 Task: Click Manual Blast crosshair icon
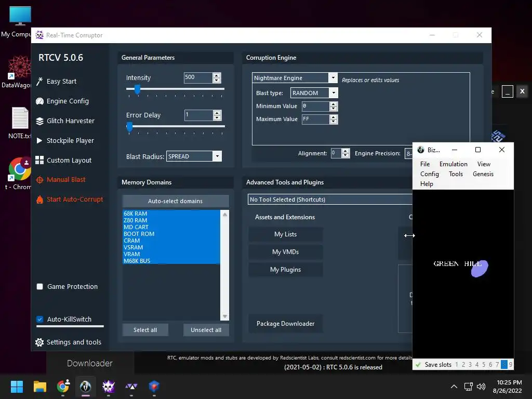pos(39,180)
